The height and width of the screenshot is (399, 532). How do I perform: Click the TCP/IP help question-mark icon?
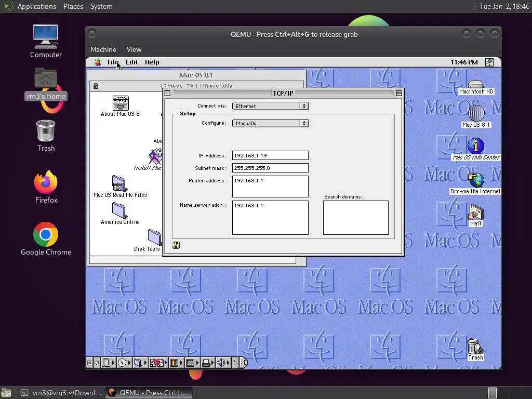tap(176, 245)
